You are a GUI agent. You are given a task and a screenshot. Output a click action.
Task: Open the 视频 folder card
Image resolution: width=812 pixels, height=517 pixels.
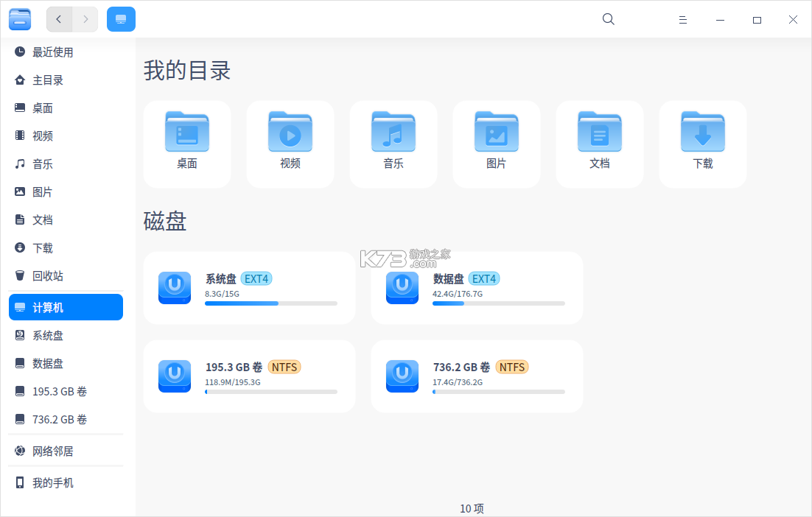[290, 144]
